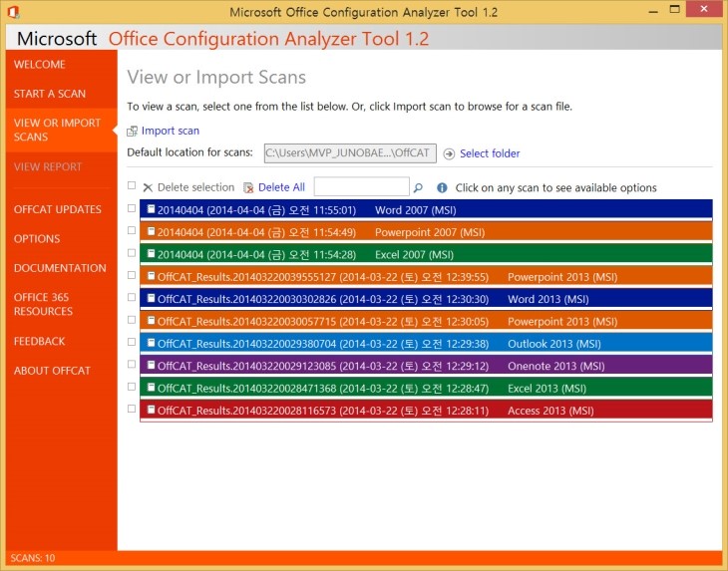The image size is (728, 571).
Task: Click document icon on Onenote 2013 row
Action: [151, 365]
